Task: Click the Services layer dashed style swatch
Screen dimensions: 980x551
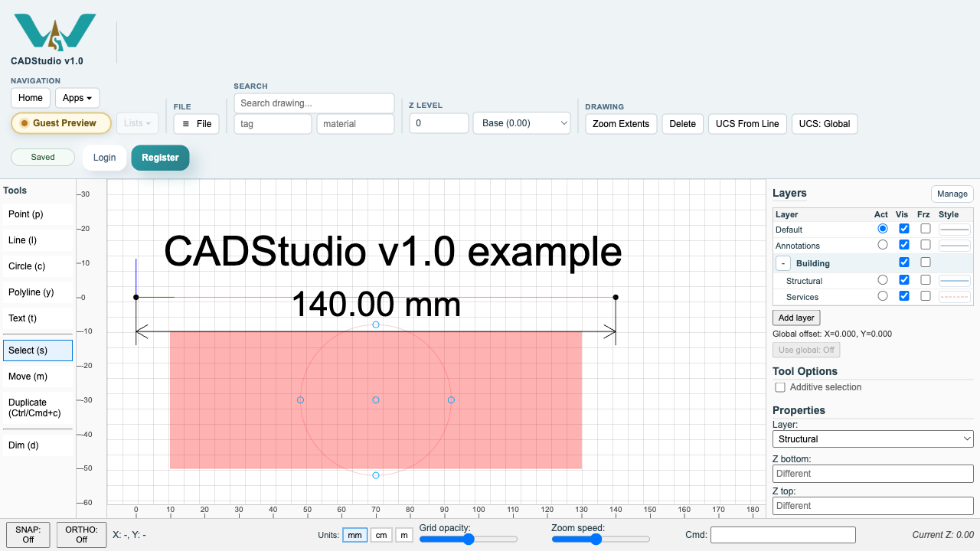Action: pos(955,297)
